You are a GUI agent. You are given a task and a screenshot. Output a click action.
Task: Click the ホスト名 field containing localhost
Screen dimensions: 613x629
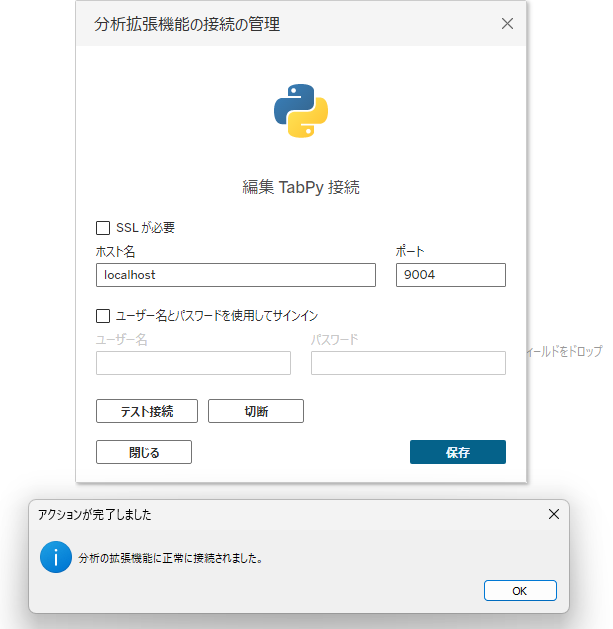[235, 275]
